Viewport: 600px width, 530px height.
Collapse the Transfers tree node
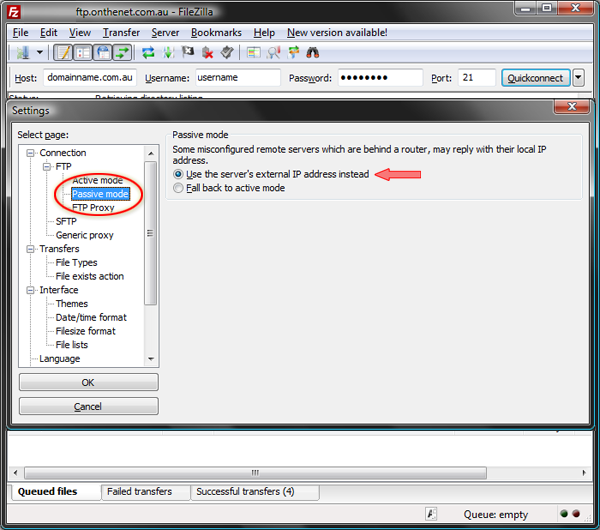point(30,249)
